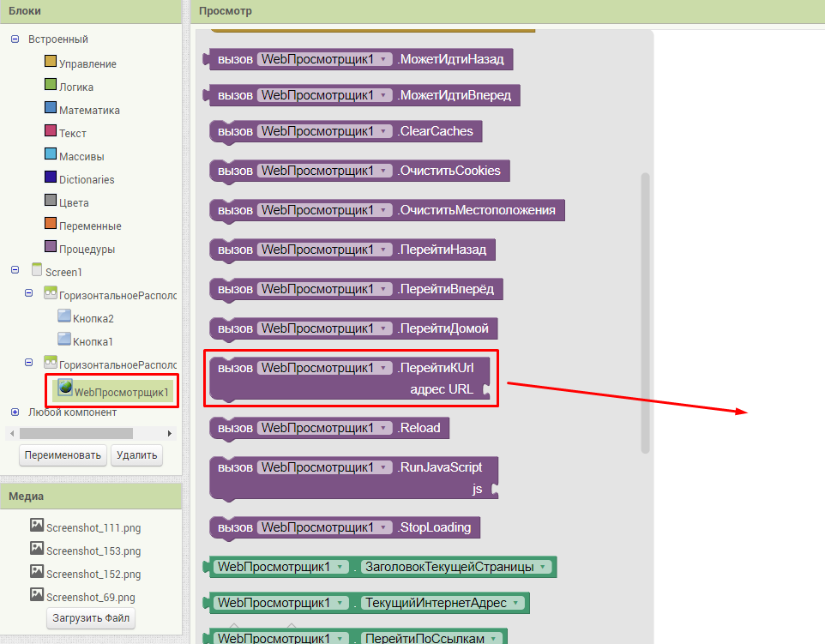This screenshot has height=644, width=825.
Task: Open component dropdown in ПерейтиДомой block
Action: (x=382, y=328)
